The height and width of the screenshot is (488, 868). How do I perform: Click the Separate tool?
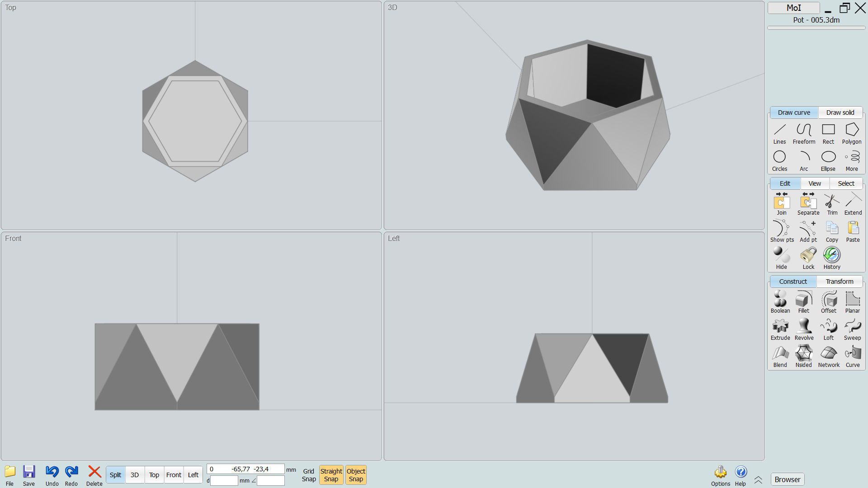coord(808,204)
